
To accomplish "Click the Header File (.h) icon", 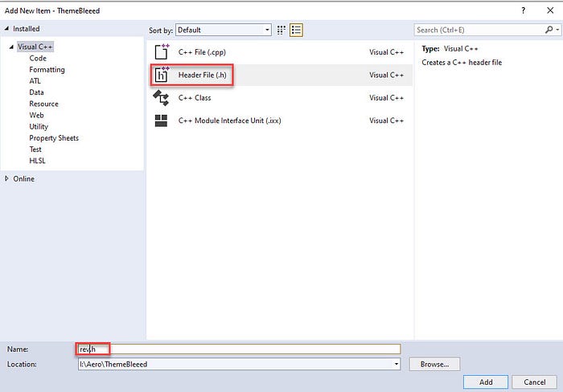I will click(x=162, y=75).
